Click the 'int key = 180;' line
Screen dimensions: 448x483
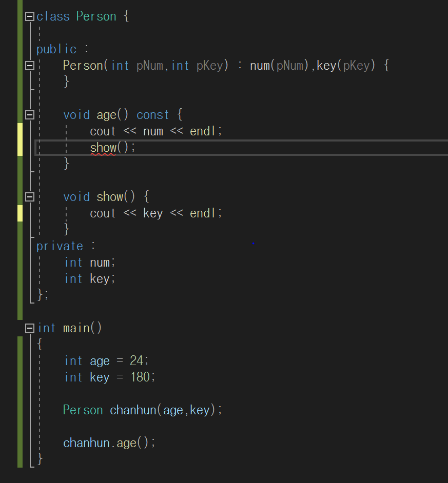coord(110,377)
